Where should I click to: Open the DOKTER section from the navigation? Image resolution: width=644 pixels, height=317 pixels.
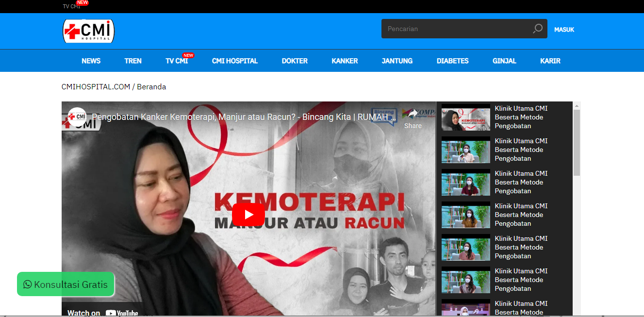pyautogui.click(x=295, y=61)
